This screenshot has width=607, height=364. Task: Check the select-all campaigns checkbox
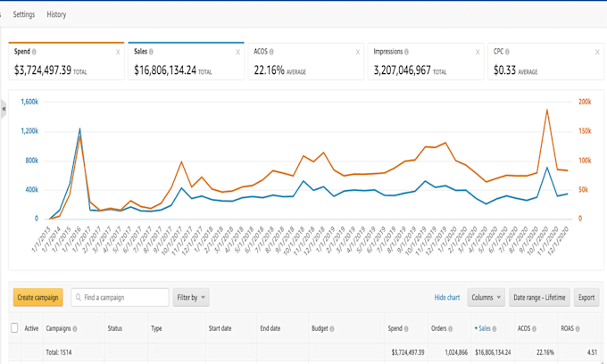click(14, 328)
